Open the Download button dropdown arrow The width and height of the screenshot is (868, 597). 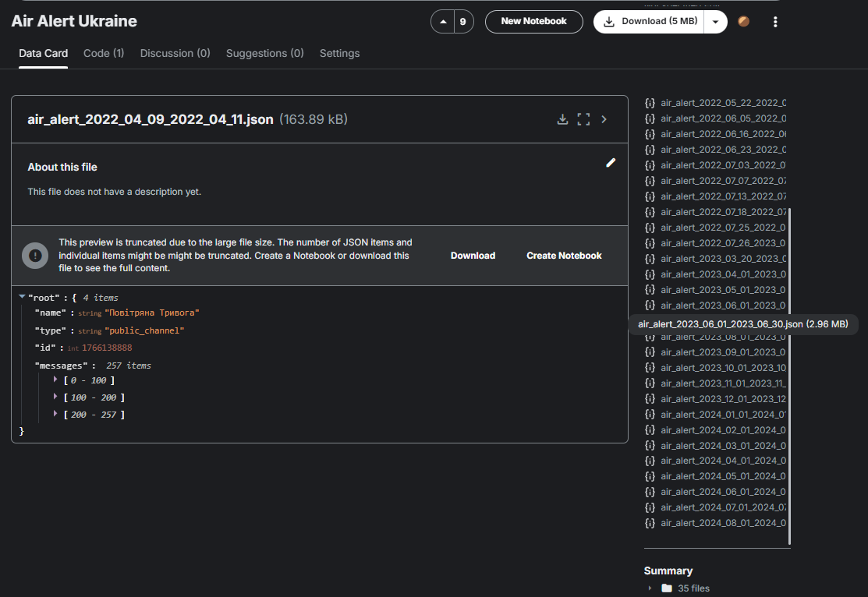(715, 22)
